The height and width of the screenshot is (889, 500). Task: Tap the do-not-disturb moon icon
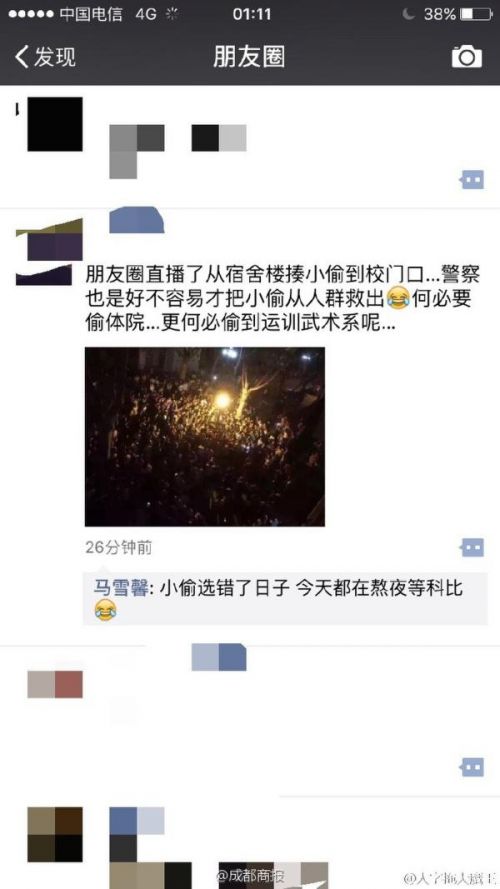click(x=408, y=14)
